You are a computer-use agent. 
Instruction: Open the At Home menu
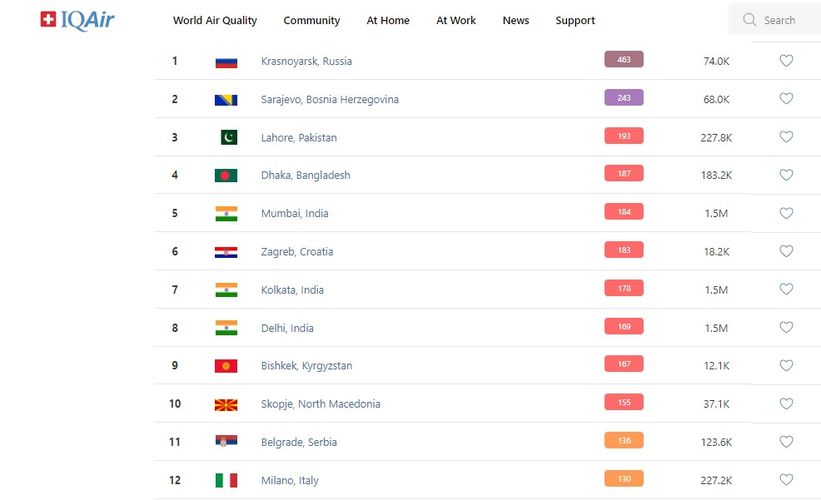(x=388, y=21)
